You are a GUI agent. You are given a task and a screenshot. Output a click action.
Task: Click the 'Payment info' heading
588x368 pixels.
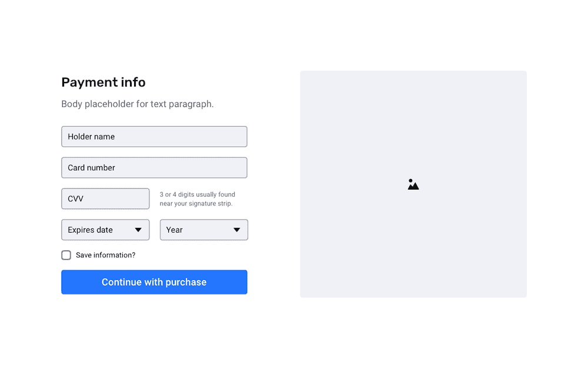103,82
